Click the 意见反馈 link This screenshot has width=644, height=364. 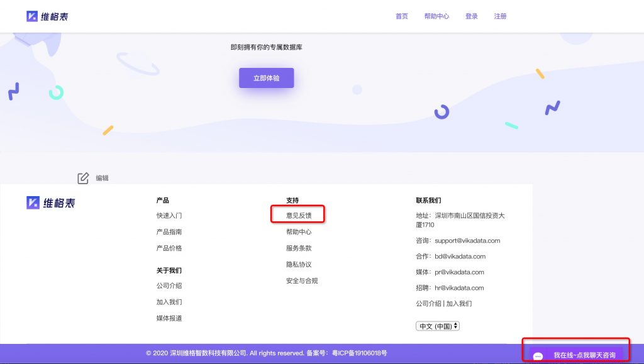(299, 216)
